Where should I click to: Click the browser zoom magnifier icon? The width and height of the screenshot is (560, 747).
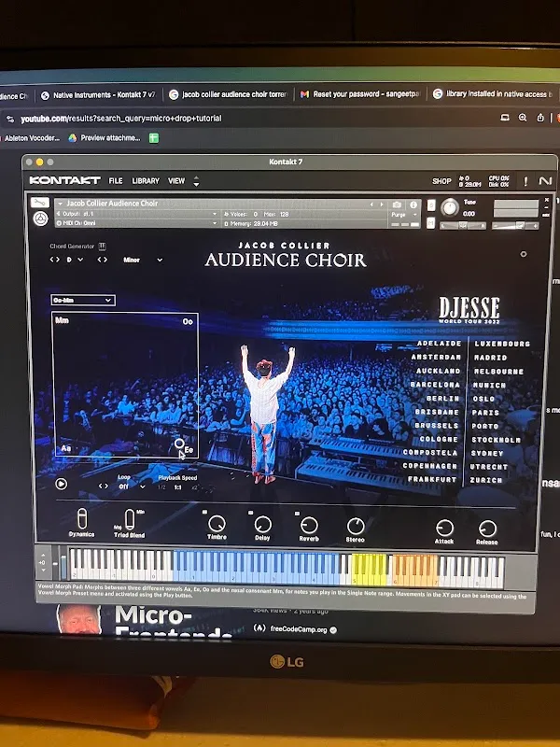(x=523, y=118)
